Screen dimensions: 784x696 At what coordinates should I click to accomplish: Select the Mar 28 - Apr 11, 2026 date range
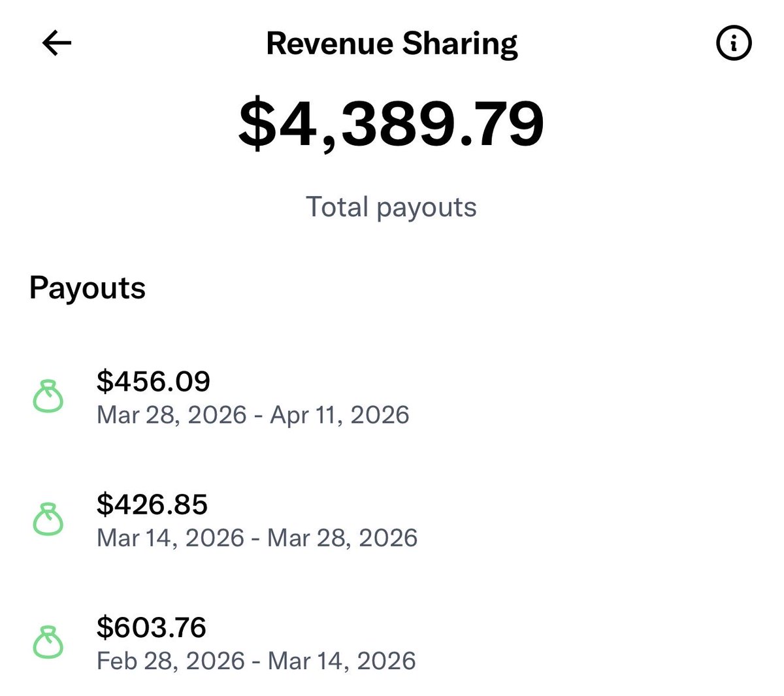[x=253, y=415]
